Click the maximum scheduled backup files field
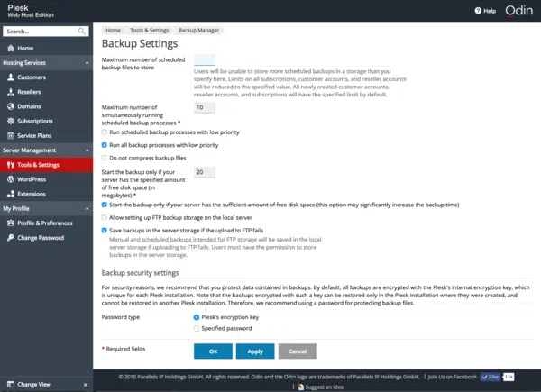Viewport: 541px width, 392px height. [205, 60]
